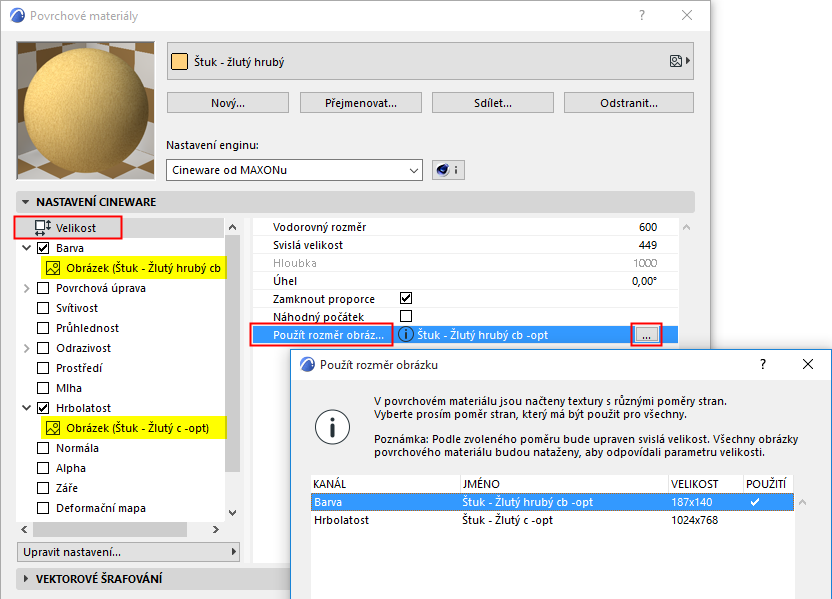Uncheck the Hrbolatost checkbox
This screenshot has height=599, width=832.
coord(43,408)
